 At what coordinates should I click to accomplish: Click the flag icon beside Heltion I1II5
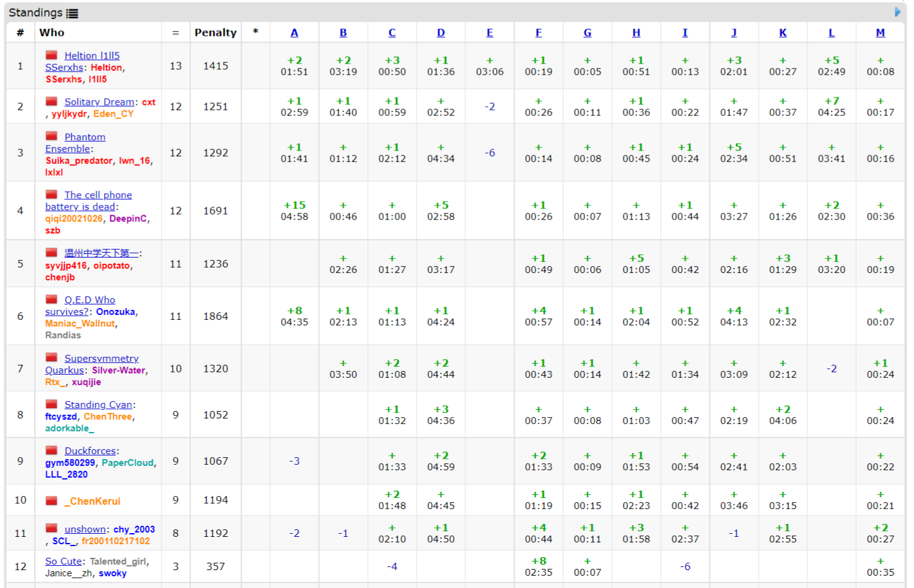(x=52, y=55)
